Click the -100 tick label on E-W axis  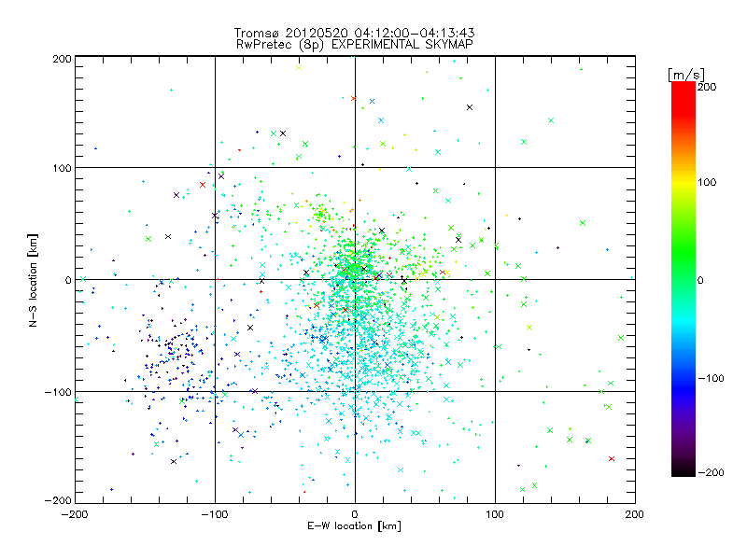tap(215, 514)
